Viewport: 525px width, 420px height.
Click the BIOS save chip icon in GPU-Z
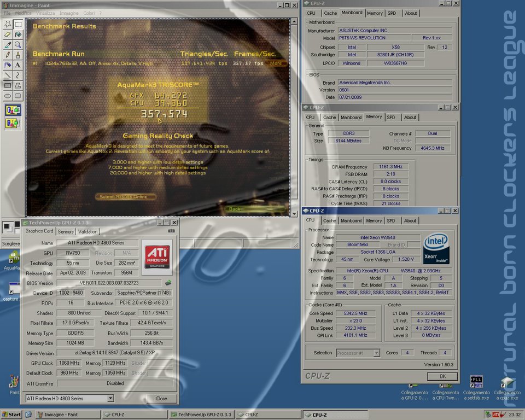(168, 283)
